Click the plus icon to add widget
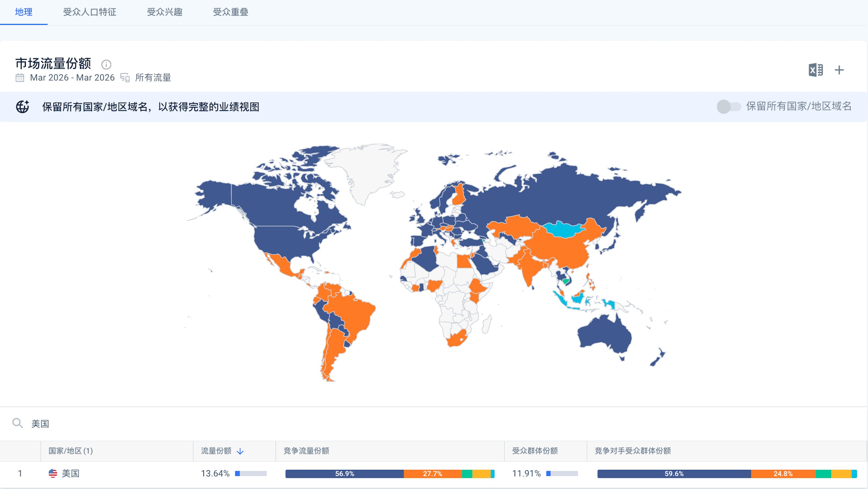868x489 pixels. 839,70
